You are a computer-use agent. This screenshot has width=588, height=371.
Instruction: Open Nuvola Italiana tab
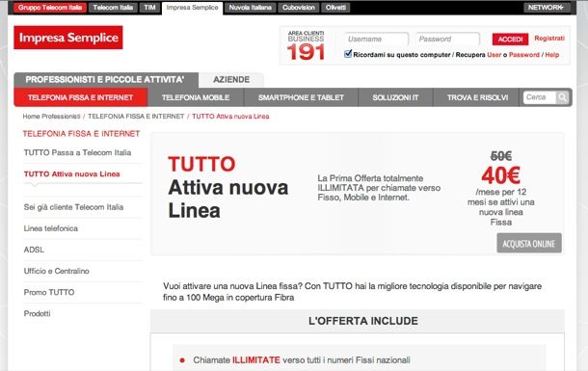[250, 8]
